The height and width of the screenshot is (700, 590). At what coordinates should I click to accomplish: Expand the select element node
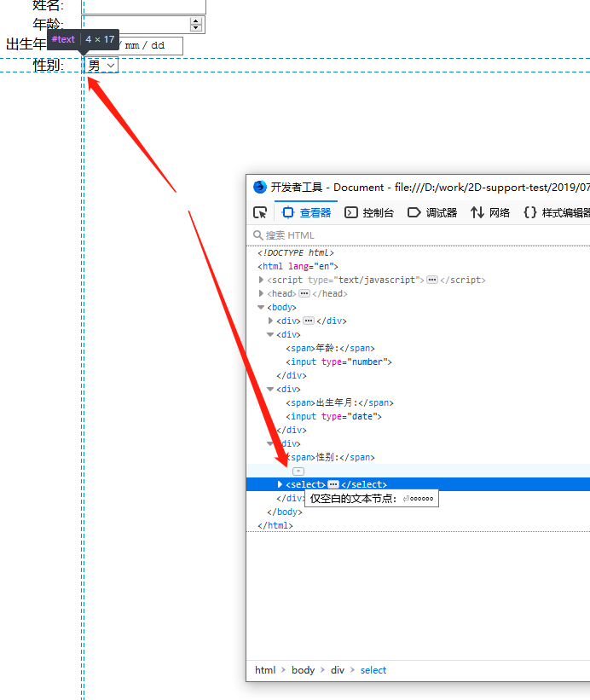280,484
